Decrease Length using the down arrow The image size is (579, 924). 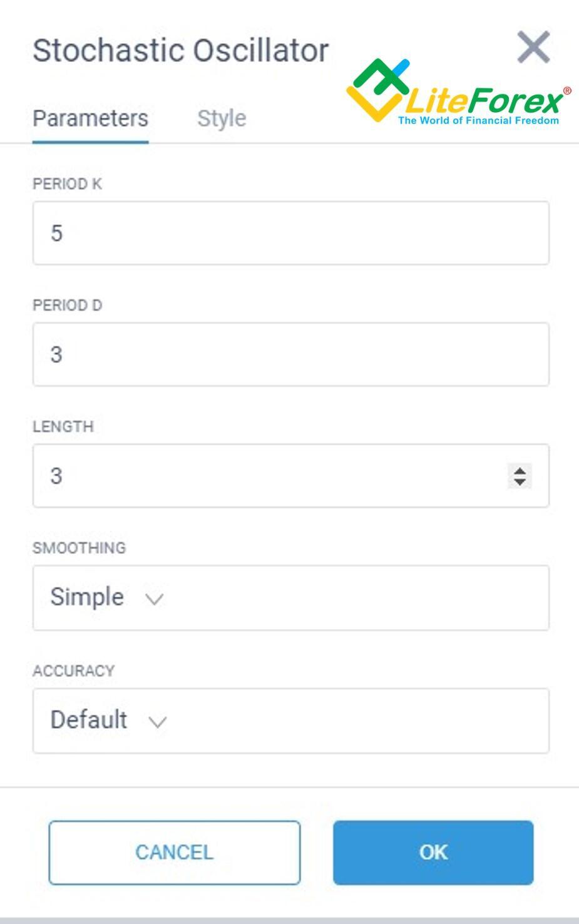520,481
